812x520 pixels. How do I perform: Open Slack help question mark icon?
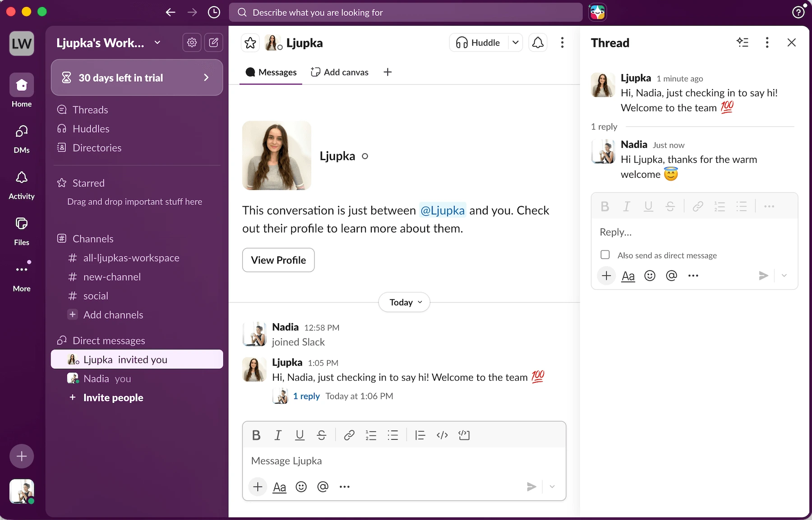pos(798,12)
